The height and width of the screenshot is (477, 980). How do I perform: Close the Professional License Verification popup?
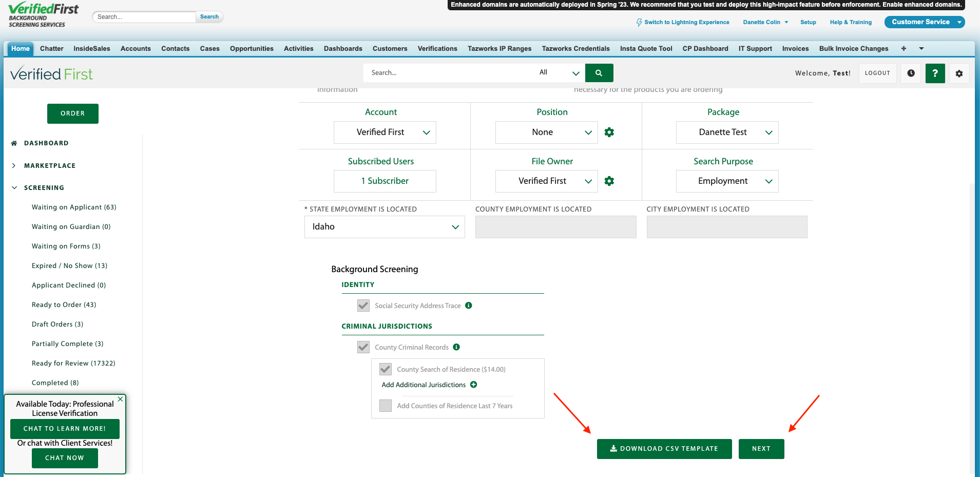click(120, 399)
